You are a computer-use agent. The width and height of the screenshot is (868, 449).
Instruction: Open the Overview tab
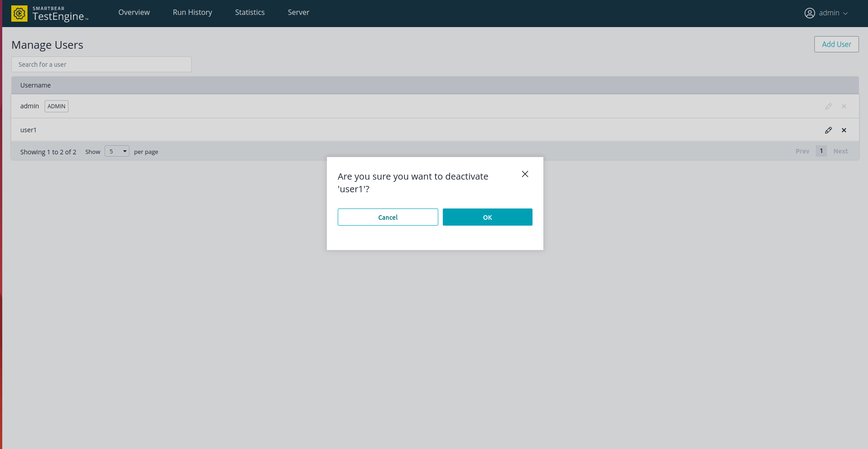point(134,13)
